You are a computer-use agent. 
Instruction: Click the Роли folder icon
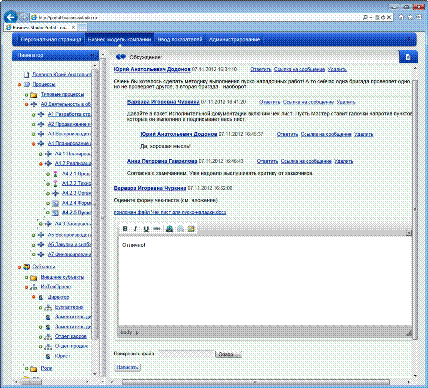click(x=33, y=369)
